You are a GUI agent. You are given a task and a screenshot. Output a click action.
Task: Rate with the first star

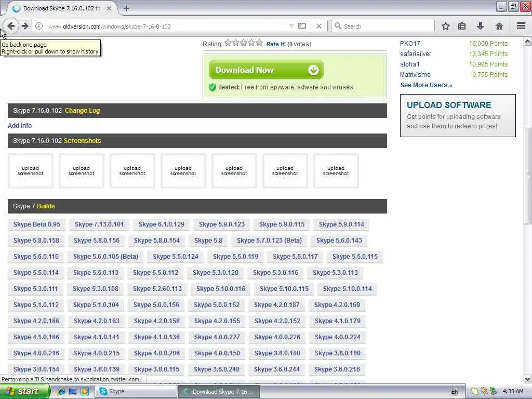click(228, 43)
